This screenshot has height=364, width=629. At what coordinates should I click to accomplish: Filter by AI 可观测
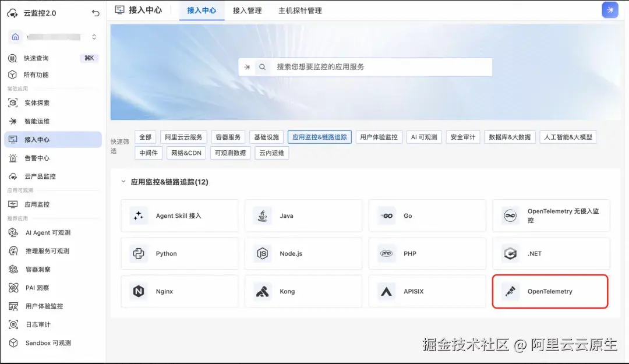[424, 137]
